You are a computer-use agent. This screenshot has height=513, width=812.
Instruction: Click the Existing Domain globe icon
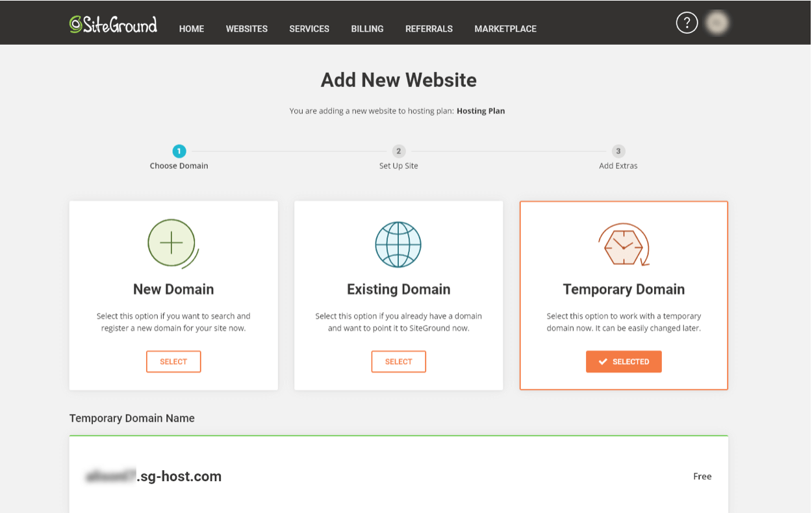pos(398,245)
